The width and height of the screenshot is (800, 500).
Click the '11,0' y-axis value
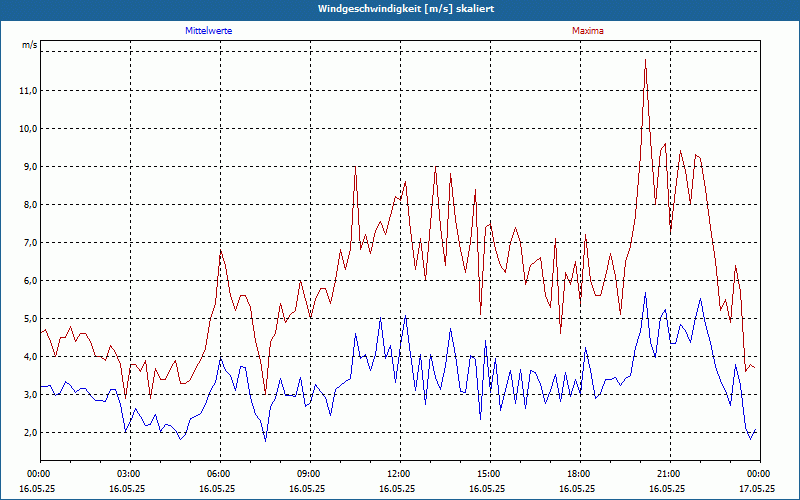[x=29, y=91]
